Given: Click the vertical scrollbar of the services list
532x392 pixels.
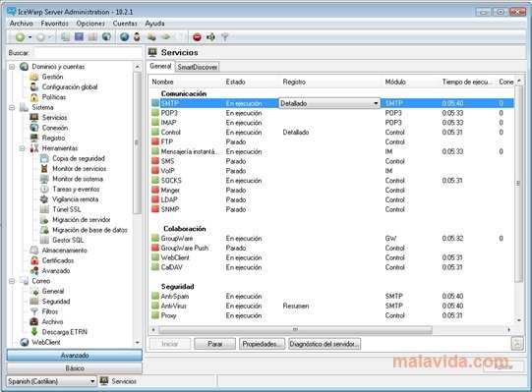Looking at the screenshot, I should pyautogui.click(x=519, y=183).
